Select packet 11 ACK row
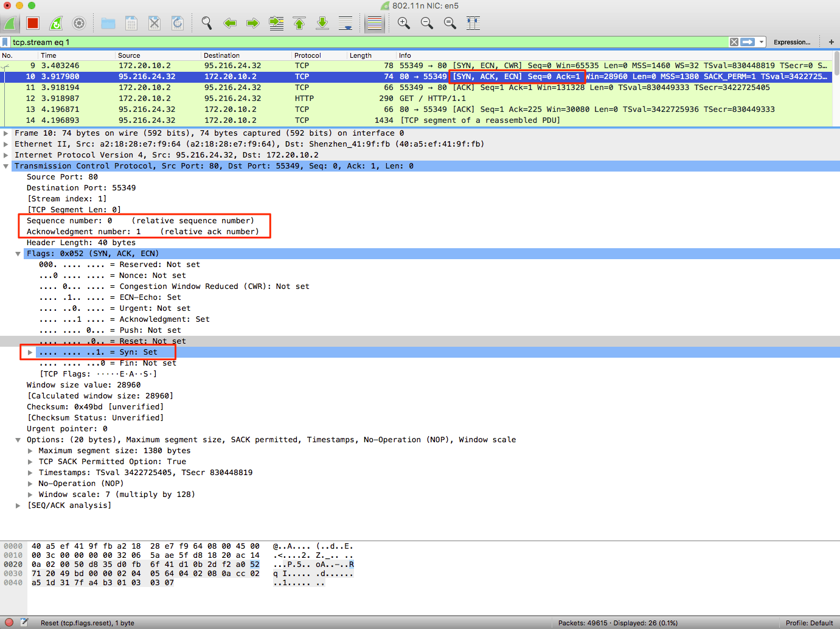This screenshot has height=629, width=840. click(x=416, y=88)
